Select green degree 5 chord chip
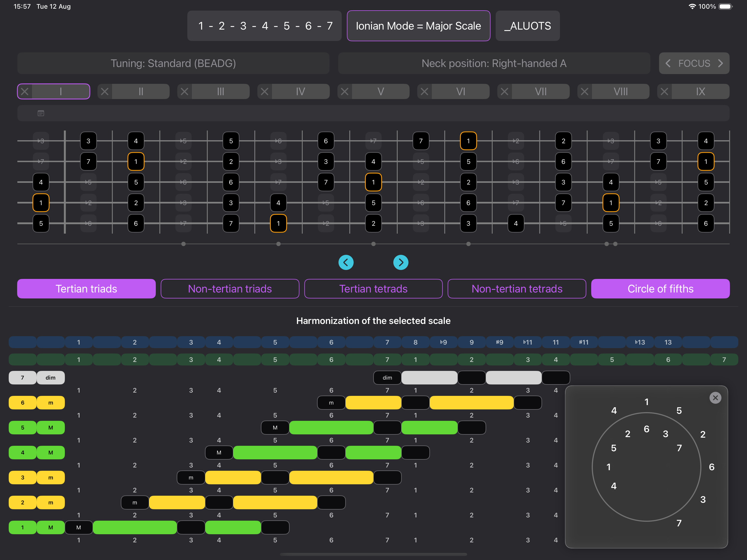Screen dimensions: 747x560 [23, 428]
